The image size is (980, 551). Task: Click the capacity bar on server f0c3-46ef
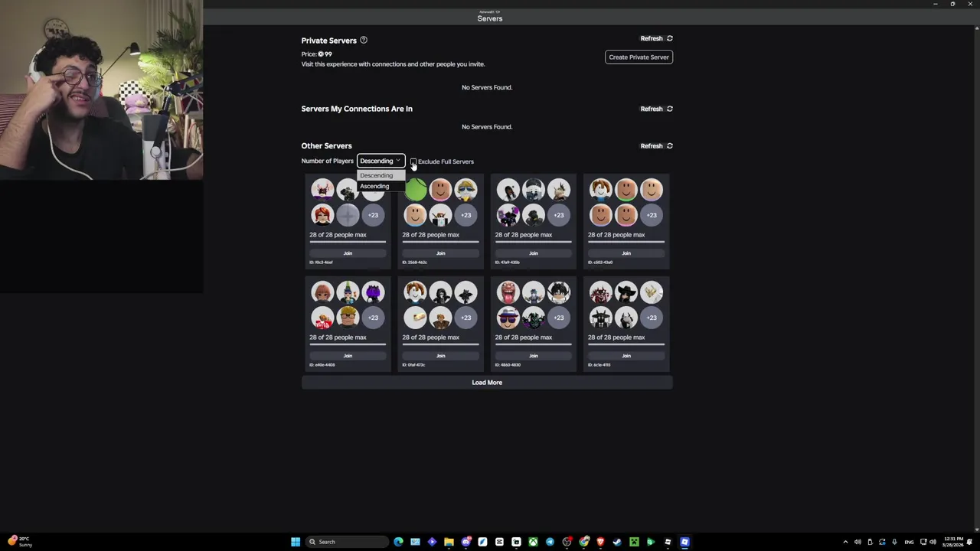(348, 242)
